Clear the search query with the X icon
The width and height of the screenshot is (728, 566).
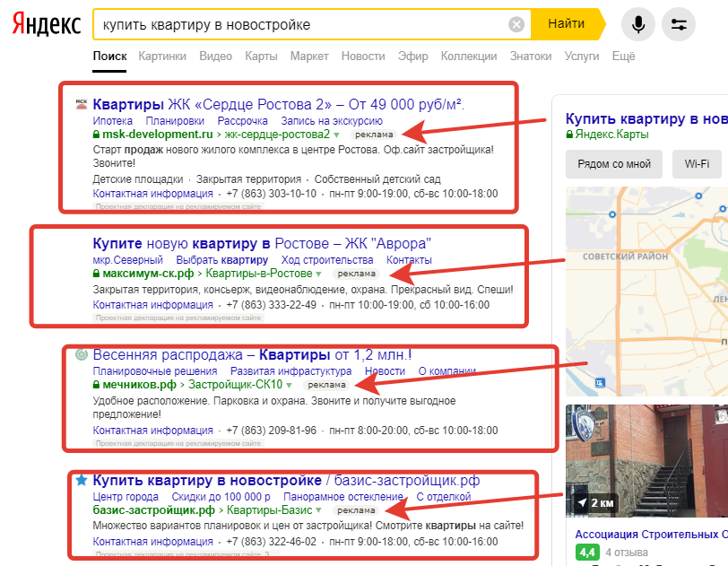click(x=516, y=23)
